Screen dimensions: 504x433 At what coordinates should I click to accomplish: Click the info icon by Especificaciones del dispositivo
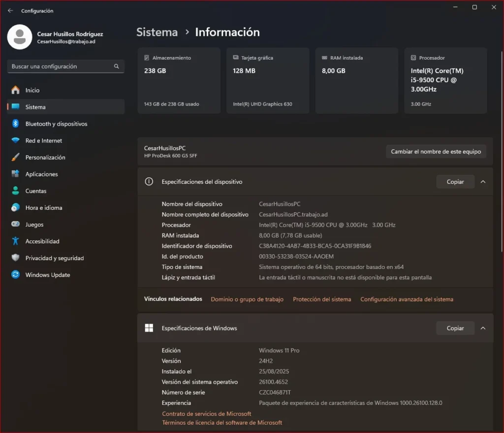click(149, 181)
